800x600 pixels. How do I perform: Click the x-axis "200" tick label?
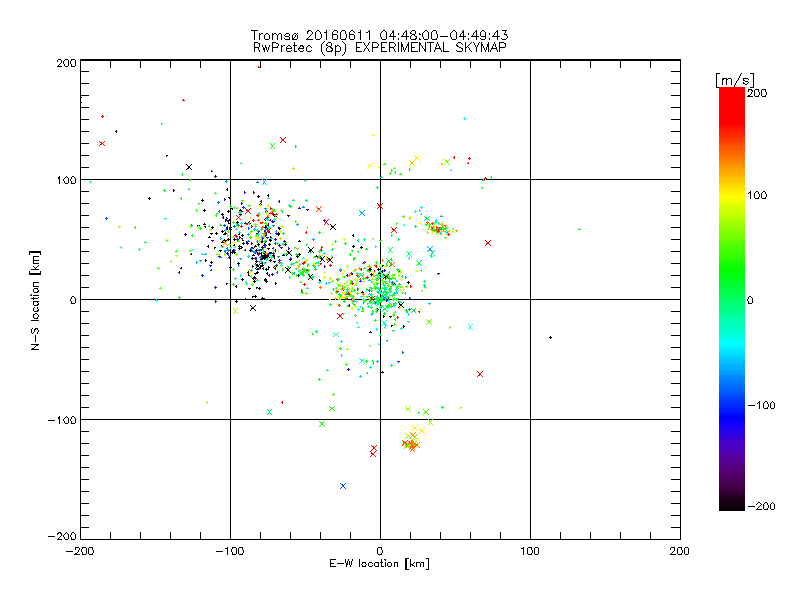coord(680,551)
